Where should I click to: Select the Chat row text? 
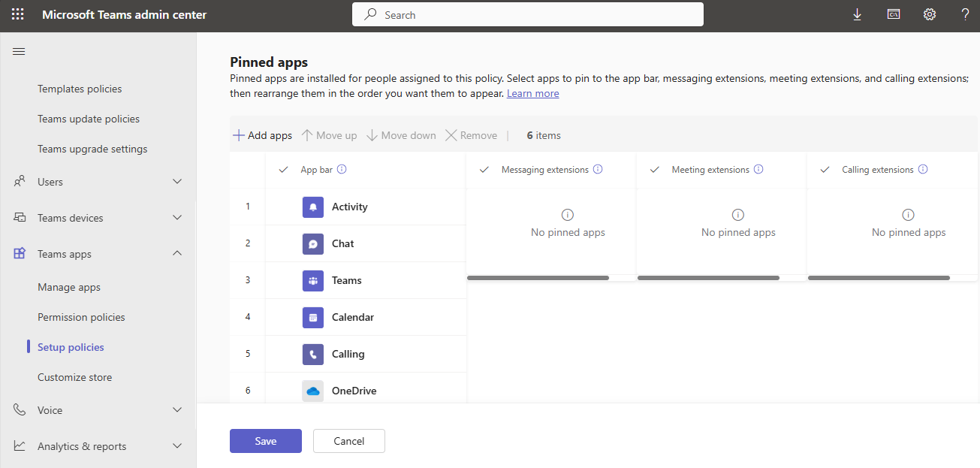[x=342, y=243]
